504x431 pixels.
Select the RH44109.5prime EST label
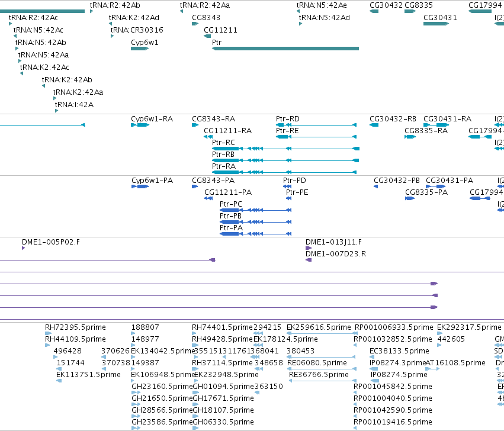[x=75, y=339]
